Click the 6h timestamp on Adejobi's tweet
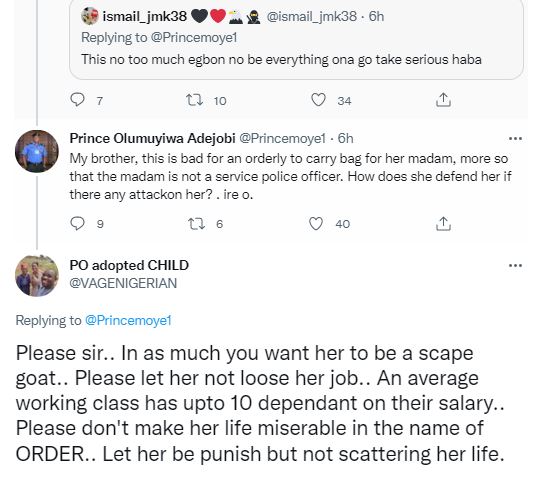Viewport: 545px width, 481px height. pyautogui.click(x=345, y=138)
